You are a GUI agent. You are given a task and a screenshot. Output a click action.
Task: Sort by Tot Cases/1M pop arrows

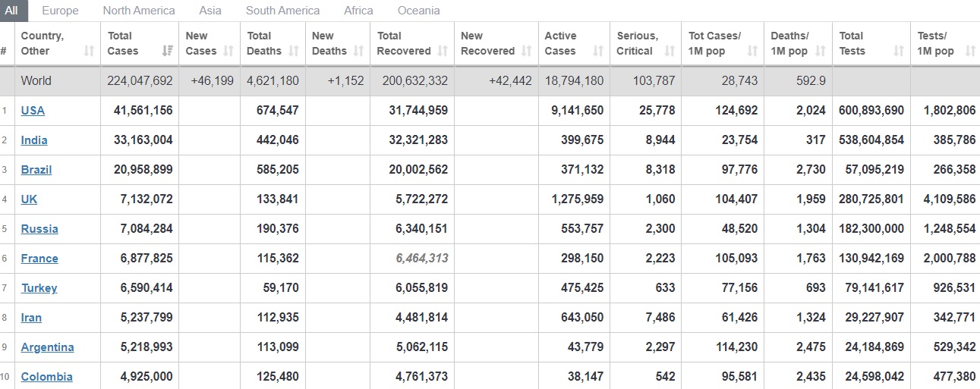[752, 51]
